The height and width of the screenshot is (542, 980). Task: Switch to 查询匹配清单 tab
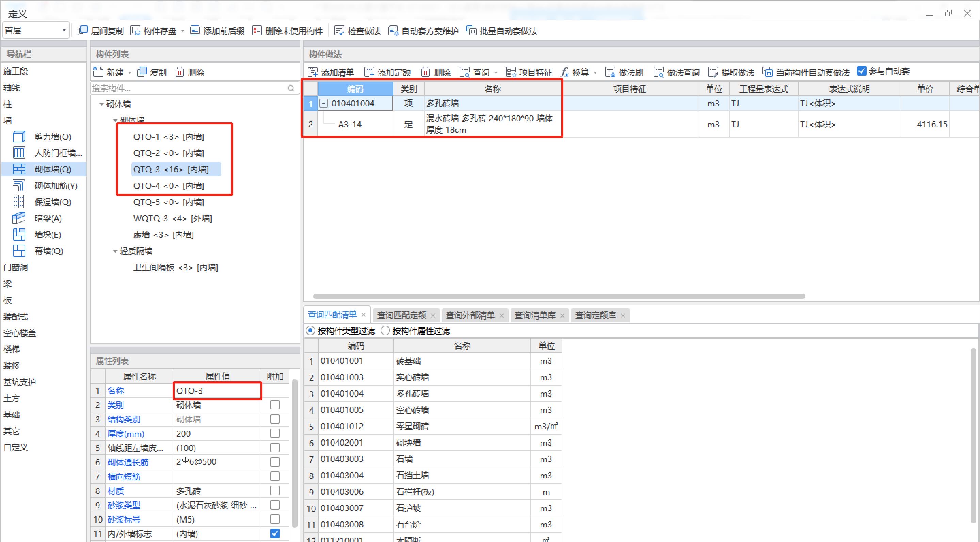pyautogui.click(x=332, y=315)
